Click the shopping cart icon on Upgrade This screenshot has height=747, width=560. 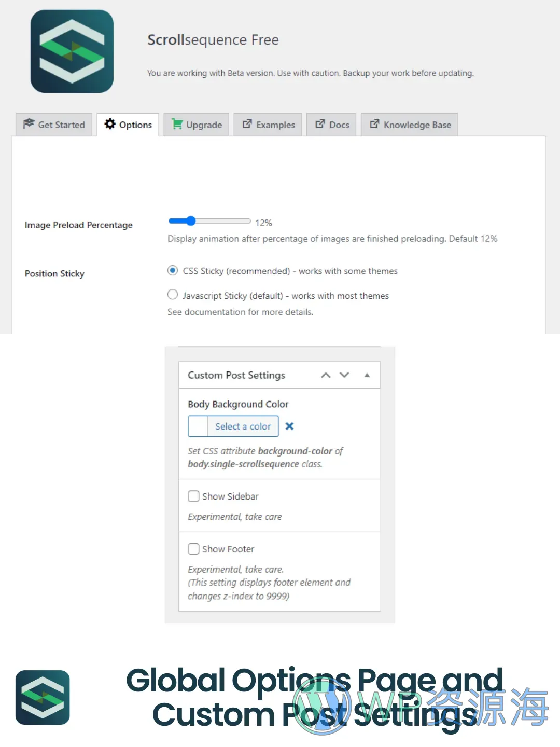coord(177,124)
